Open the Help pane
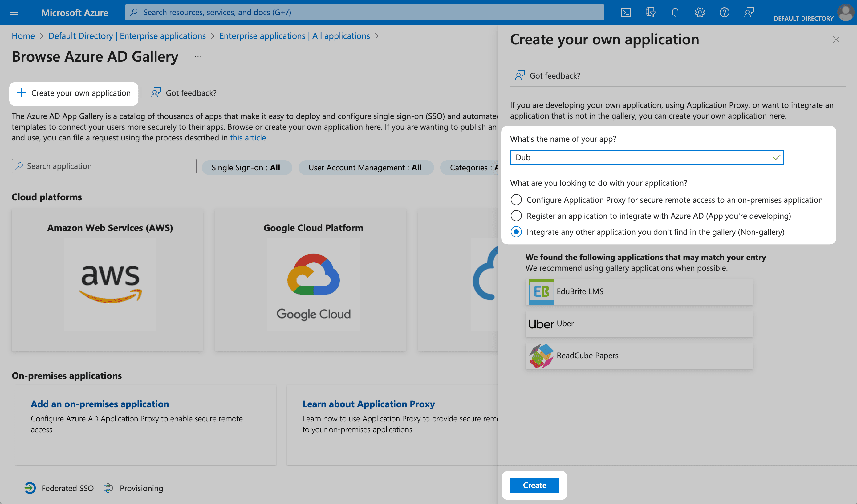Image resolution: width=857 pixels, height=504 pixels. [x=724, y=12]
